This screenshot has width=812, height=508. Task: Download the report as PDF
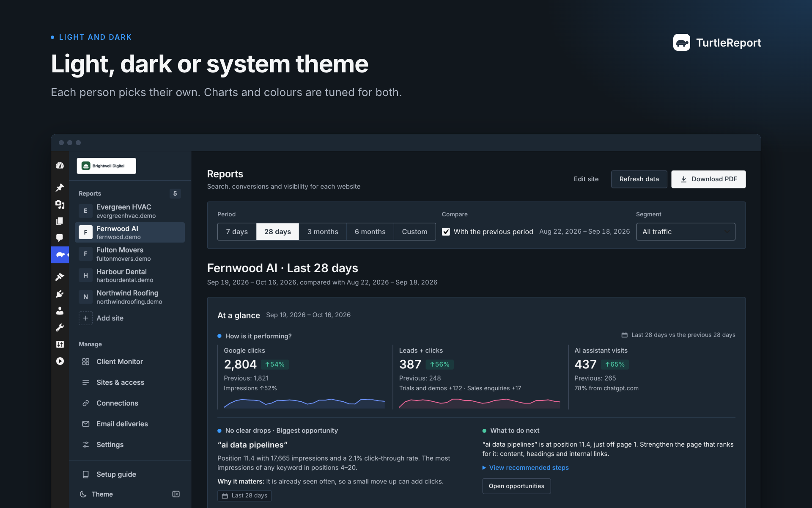pos(708,179)
